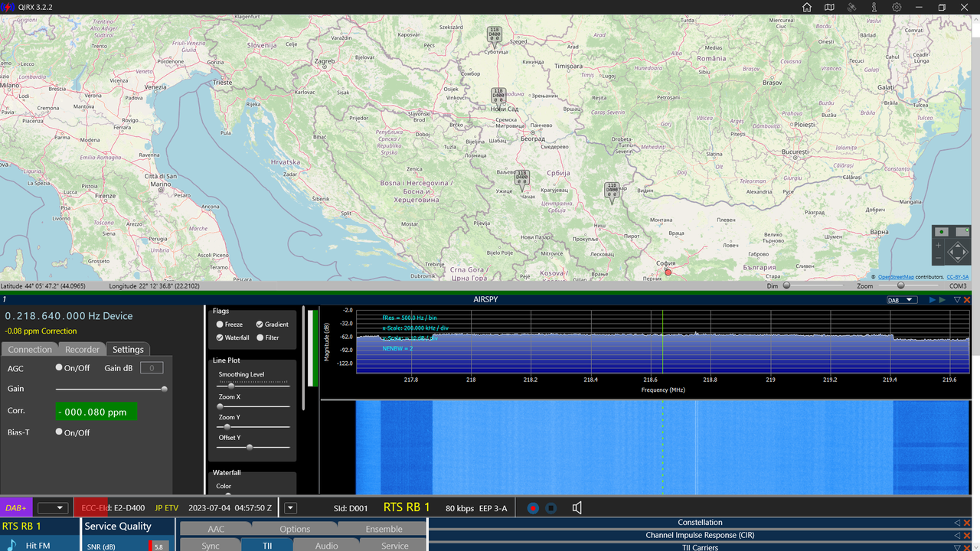This screenshot has height=551, width=980.
Task: Click the map Zoom slider handle
Action: click(900, 285)
